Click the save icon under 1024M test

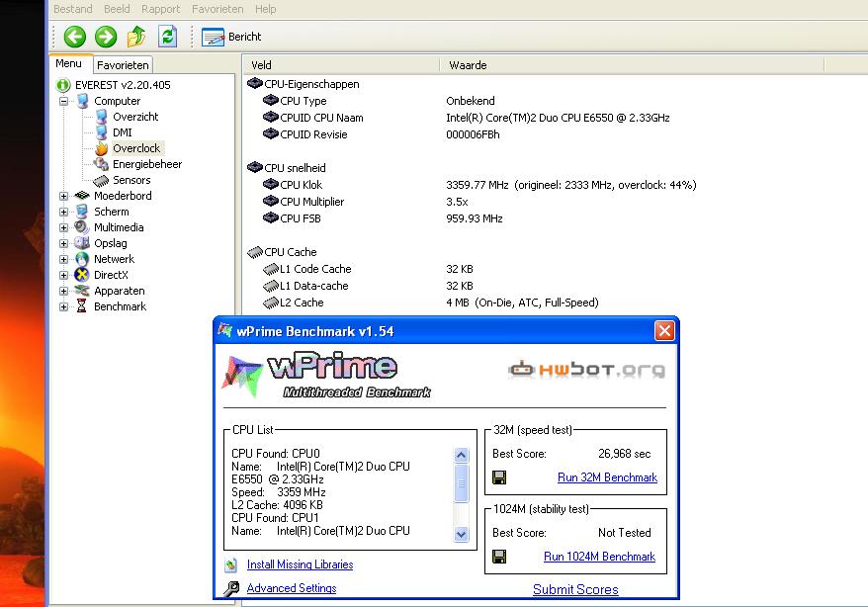click(499, 557)
